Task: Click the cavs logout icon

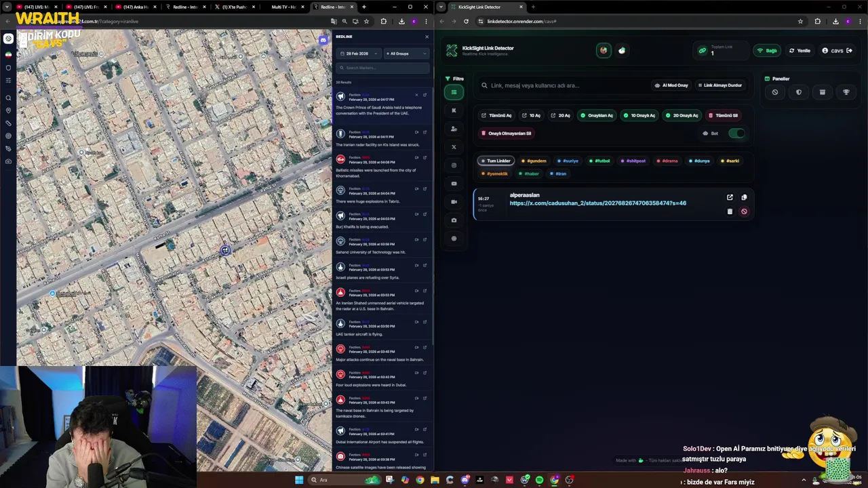Action: click(x=849, y=51)
